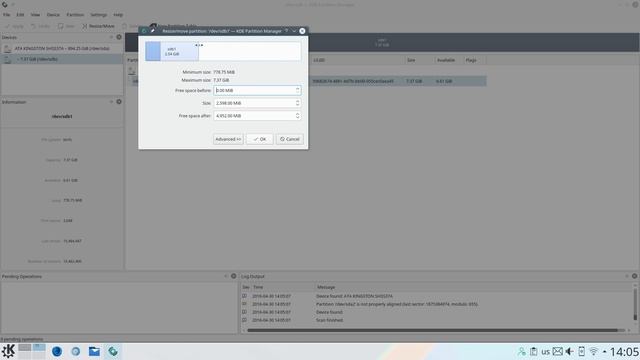
Task: Close the Devices panel
Action: point(119,37)
